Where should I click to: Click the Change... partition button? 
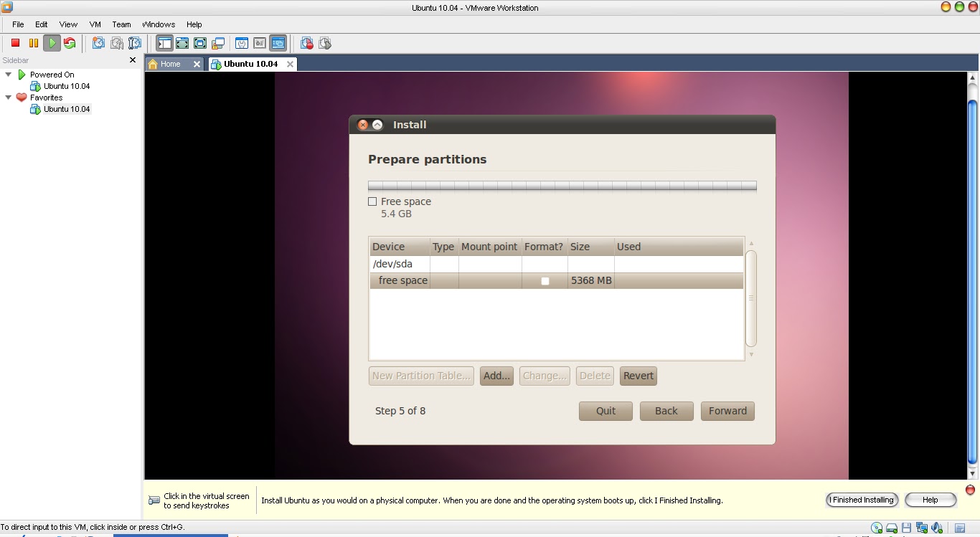tap(545, 376)
